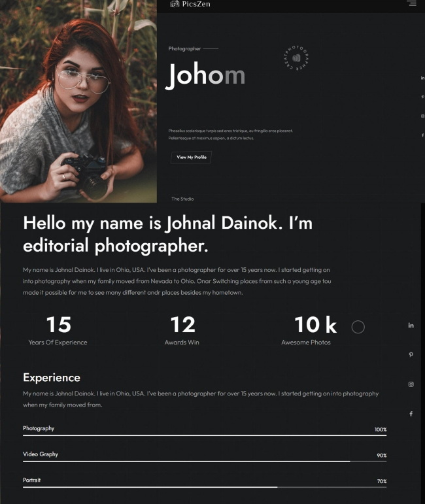Open The Studio link
Viewport: 425px width, 504px height.
click(x=182, y=199)
